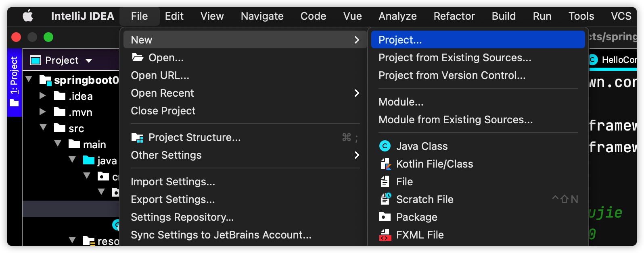Click the File document icon in submenu
This screenshot has height=253, width=644.
(x=385, y=182)
